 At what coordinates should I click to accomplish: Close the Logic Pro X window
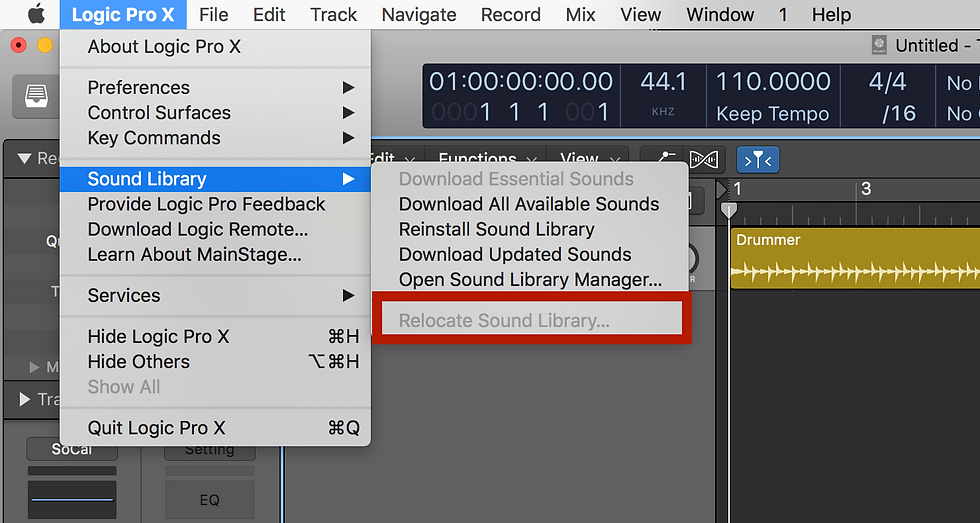[19, 45]
